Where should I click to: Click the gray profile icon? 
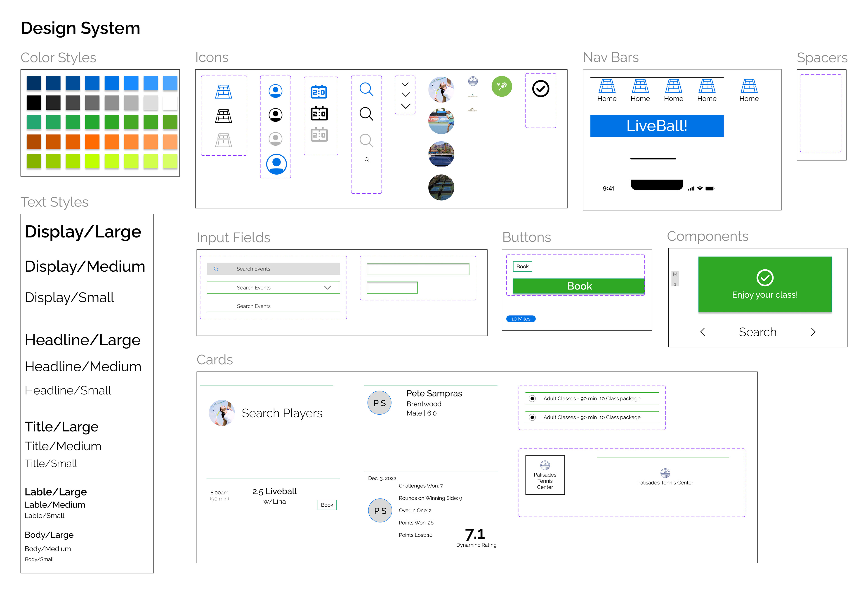click(276, 139)
